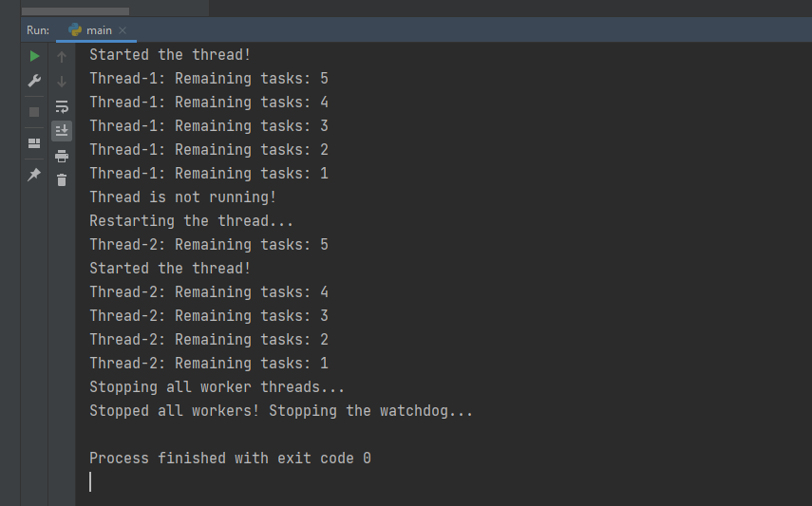Click the Python logo on main tab
Screen dimensions: 812x506
[x=74, y=30]
